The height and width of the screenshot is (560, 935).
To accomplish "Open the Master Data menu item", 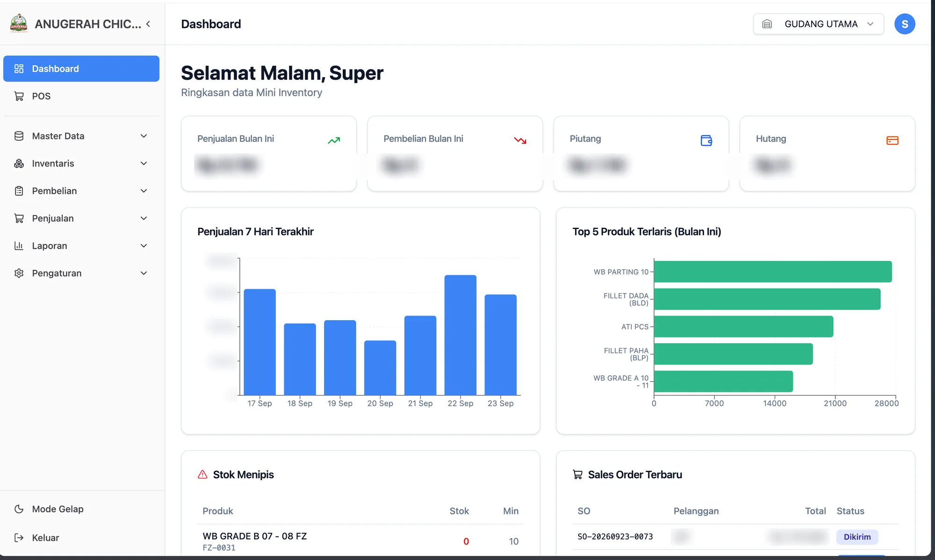I will coord(81,136).
